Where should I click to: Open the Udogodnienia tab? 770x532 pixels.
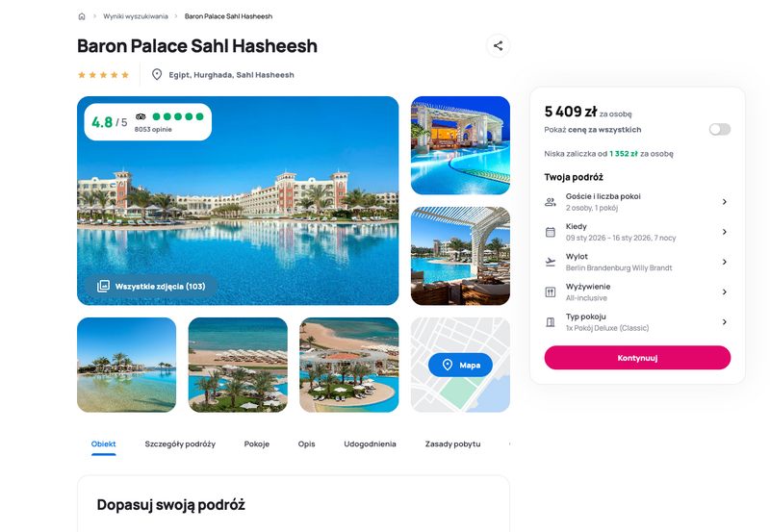point(370,443)
